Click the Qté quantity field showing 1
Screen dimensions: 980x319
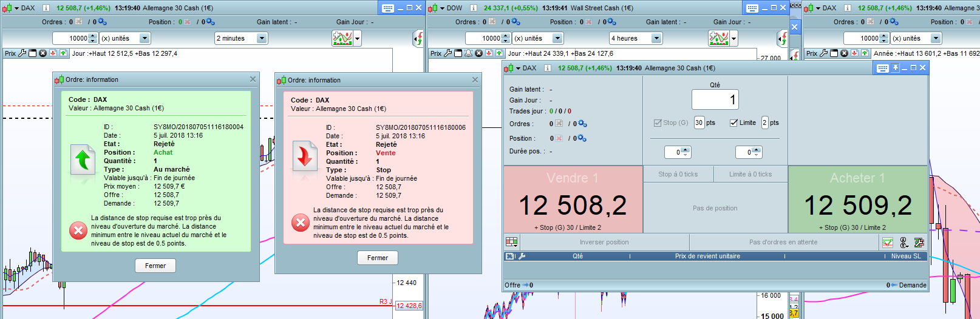coord(715,99)
